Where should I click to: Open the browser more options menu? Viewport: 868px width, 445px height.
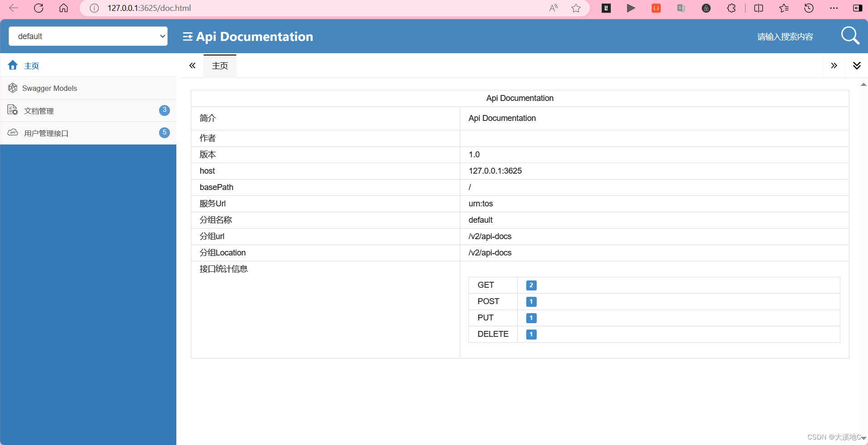pyautogui.click(x=833, y=8)
